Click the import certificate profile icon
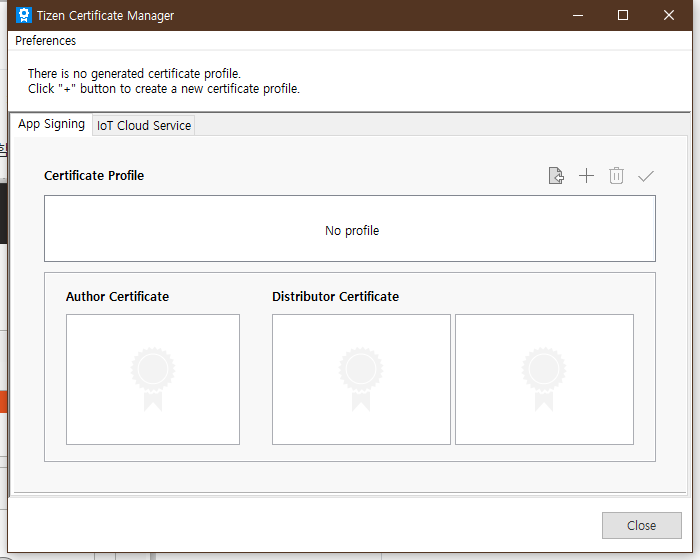 pos(556,176)
